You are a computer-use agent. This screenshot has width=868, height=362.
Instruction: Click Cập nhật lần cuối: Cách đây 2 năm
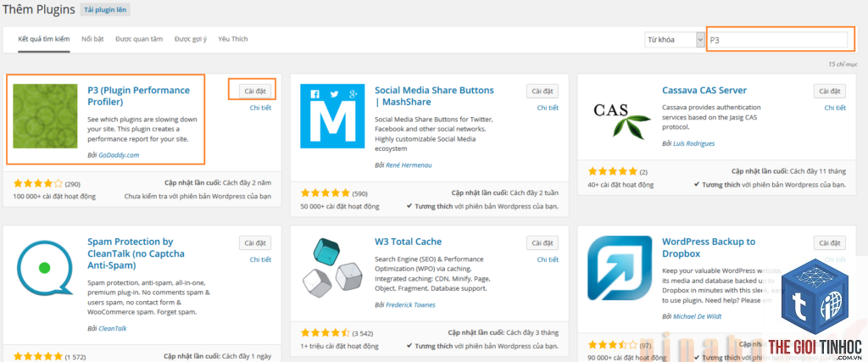(218, 182)
